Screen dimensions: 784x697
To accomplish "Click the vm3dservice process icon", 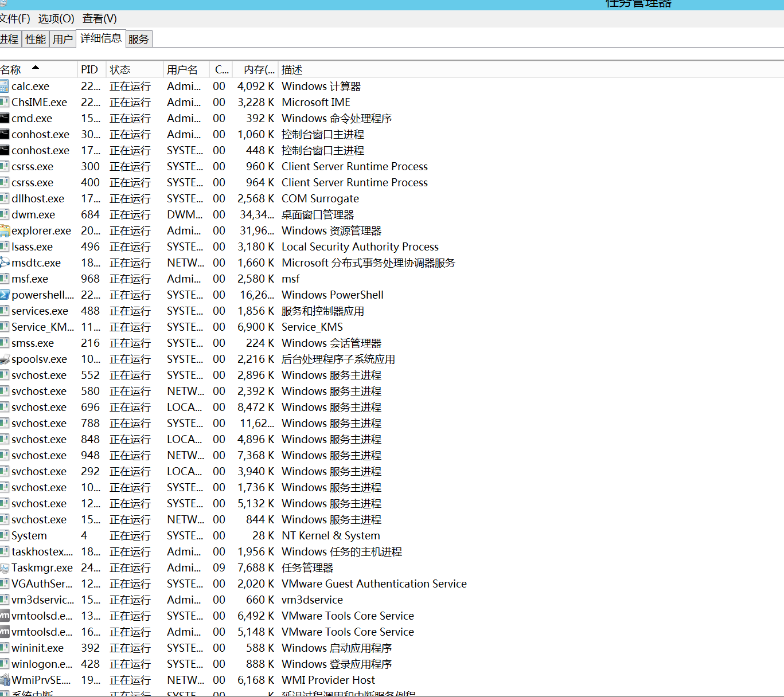I will point(5,600).
